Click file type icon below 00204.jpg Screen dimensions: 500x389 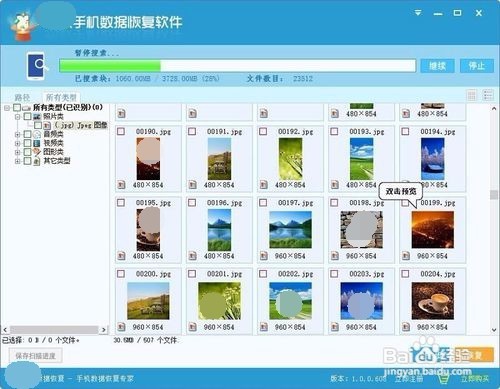[x=406, y=327]
